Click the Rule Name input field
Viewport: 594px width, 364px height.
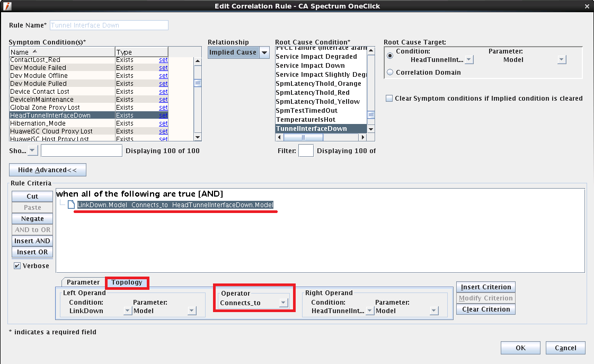pos(109,25)
